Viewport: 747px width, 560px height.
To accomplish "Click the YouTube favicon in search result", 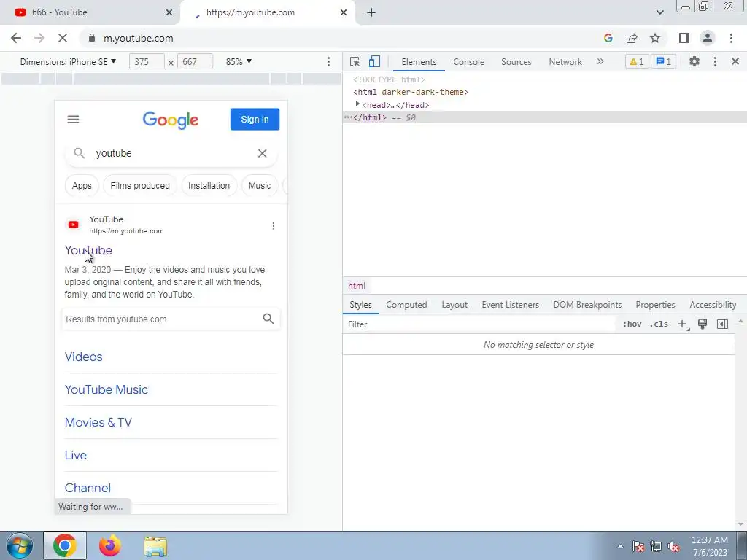I will click(x=74, y=225).
